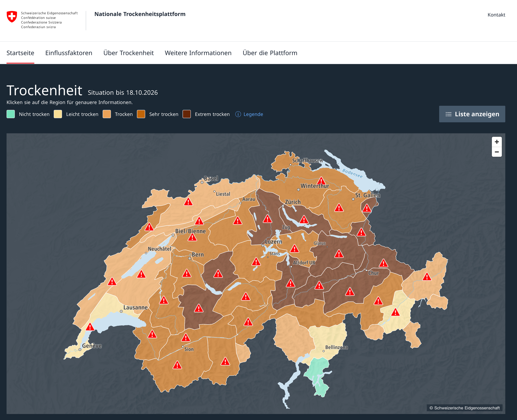Click warning icon below Glarus label
Viewport: 517px width, 420px height.
coord(339,254)
